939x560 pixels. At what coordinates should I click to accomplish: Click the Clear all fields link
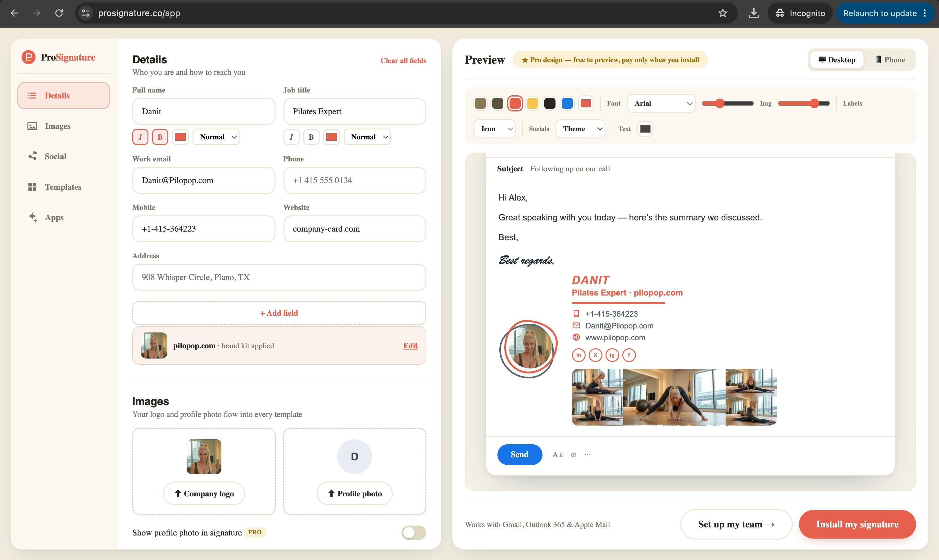click(x=403, y=61)
